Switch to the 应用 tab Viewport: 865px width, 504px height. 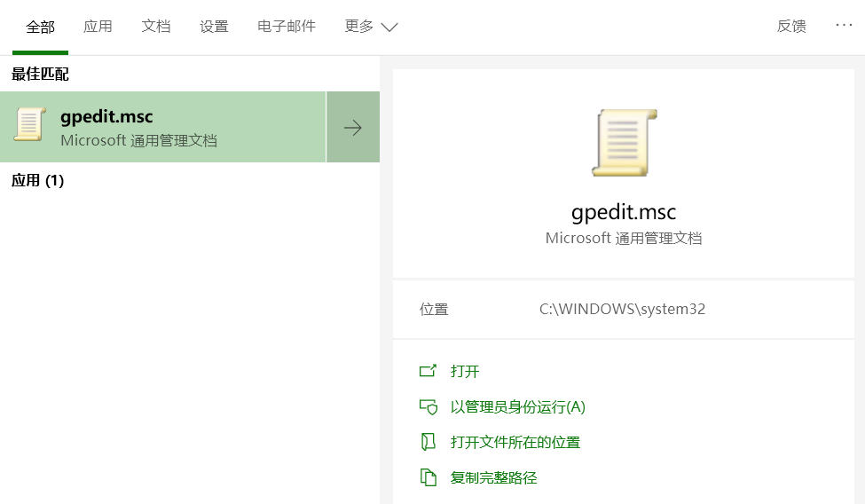point(98,27)
